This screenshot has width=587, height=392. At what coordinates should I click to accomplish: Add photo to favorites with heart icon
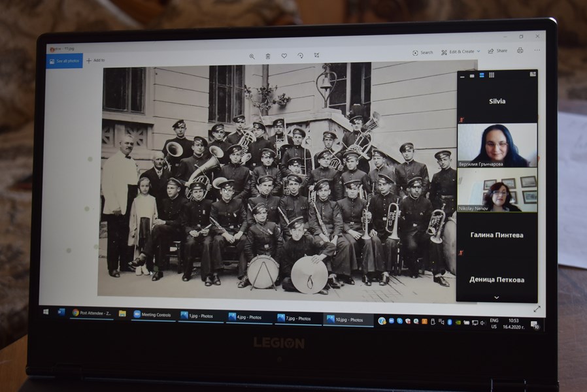pos(284,56)
